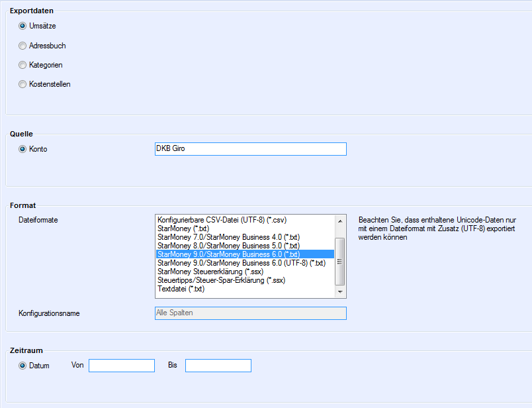Select highlighted StarMoney 9.0/Business 6.0 (*.txt)
This screenshot has height=408, width=532.
pos(245,254)
